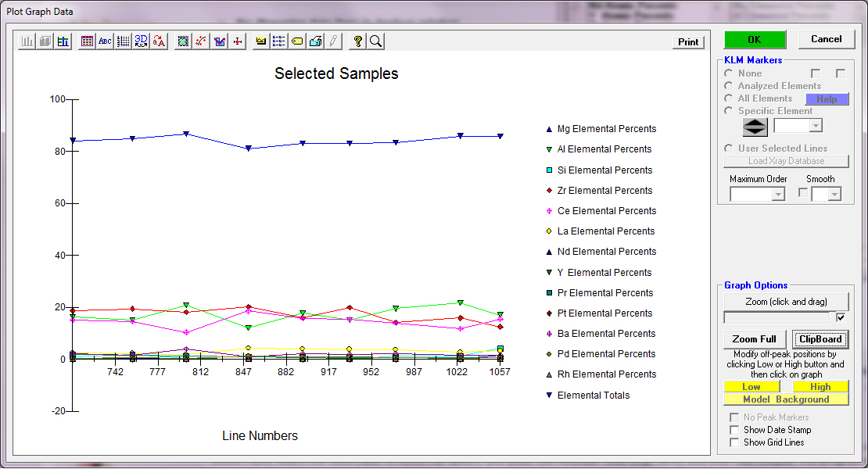Viewport: 868px width, 469px height.
Task: Click the data table grid icon
Action: click(x=87, y=41)
